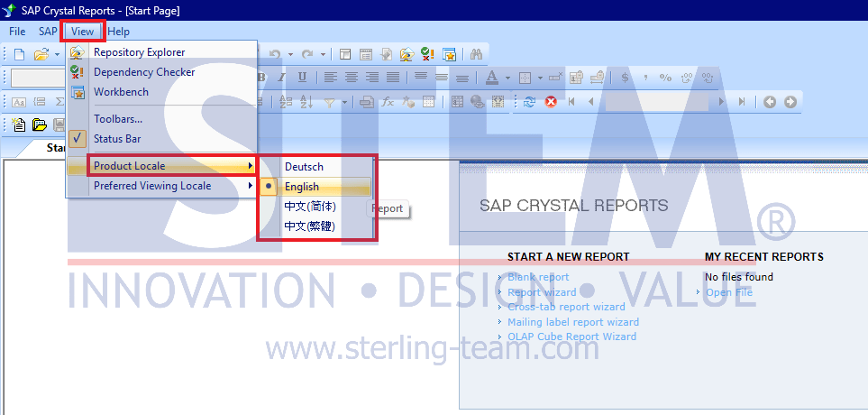The width and height of the screenshot is (868, 415).
Task: Click the red Stop icon
Action: point(550,102)
